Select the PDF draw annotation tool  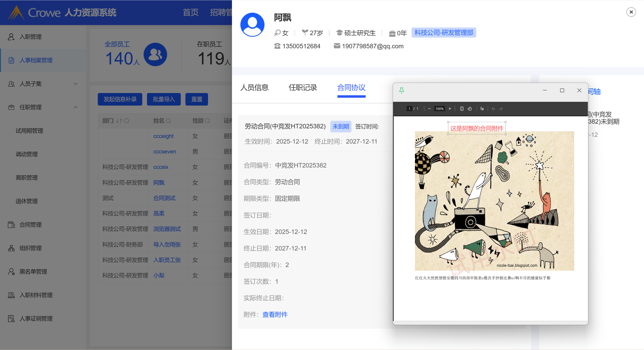click(482, 108)
